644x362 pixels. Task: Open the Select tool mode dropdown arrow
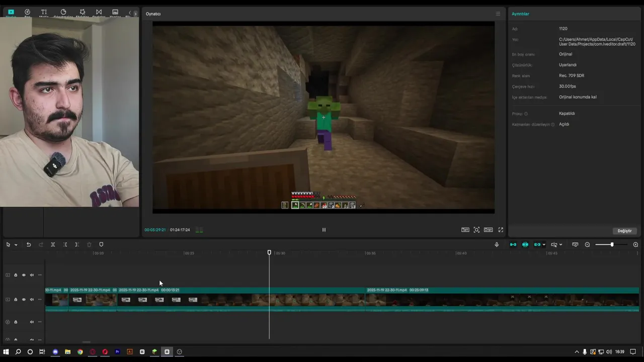(x=16, y=245)
